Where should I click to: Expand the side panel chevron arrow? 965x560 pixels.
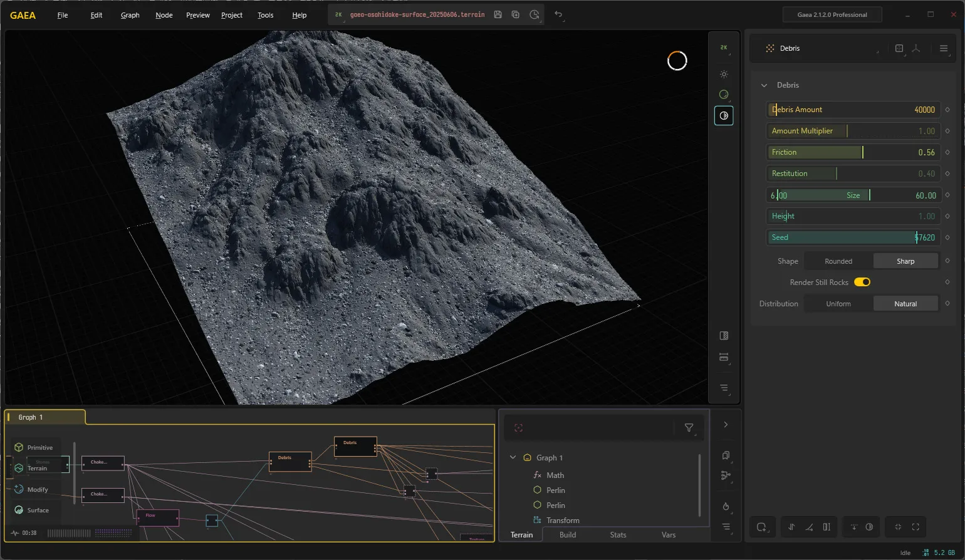point(726,425)
